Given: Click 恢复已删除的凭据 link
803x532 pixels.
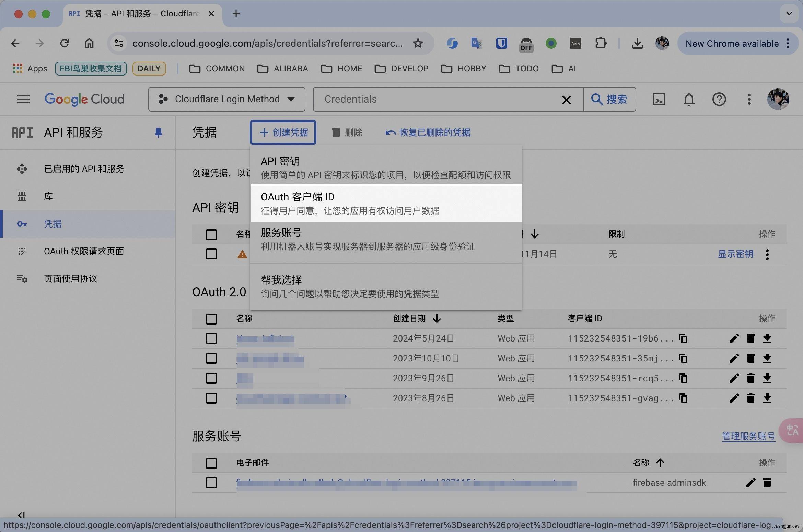Looking at the screenshot, I should click(428, 132).
